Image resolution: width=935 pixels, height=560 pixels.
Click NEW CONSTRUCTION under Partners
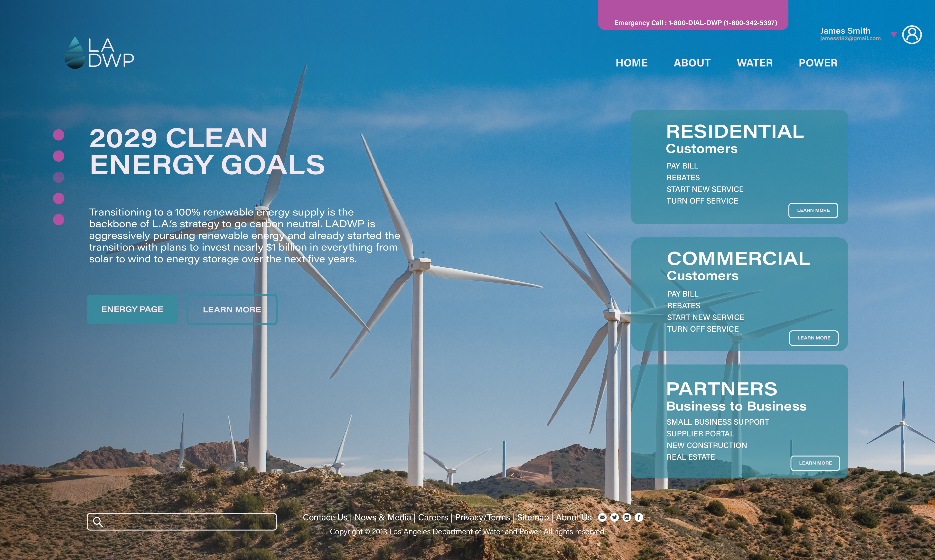[x=707, y=445]
